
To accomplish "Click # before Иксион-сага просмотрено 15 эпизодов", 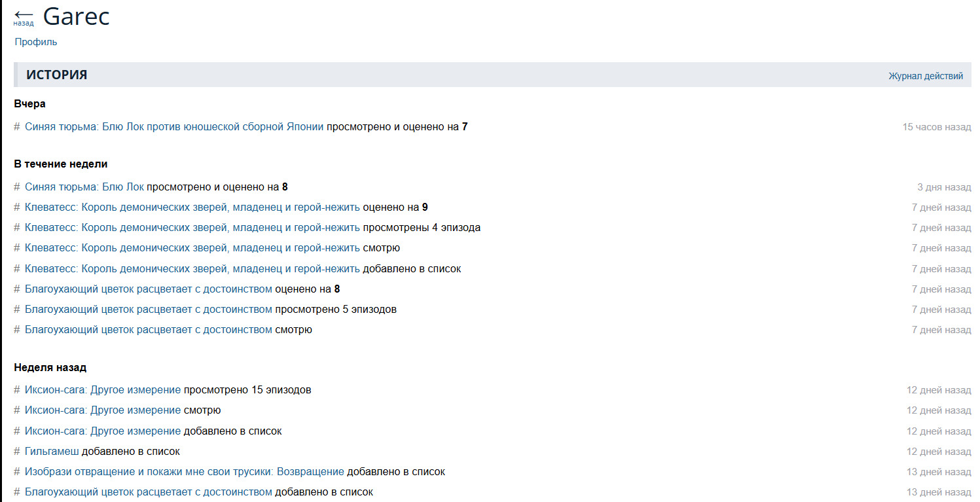I will pos(17,390).
